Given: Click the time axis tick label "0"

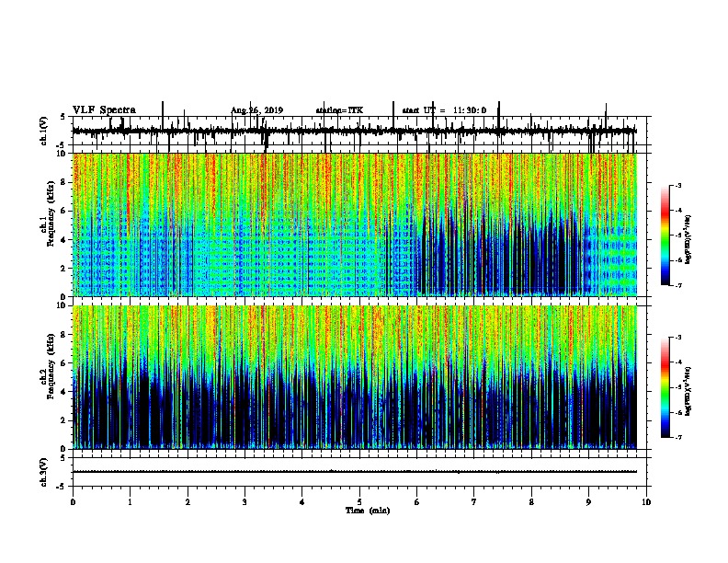Looking at the screenshot, I should point(73,502).
